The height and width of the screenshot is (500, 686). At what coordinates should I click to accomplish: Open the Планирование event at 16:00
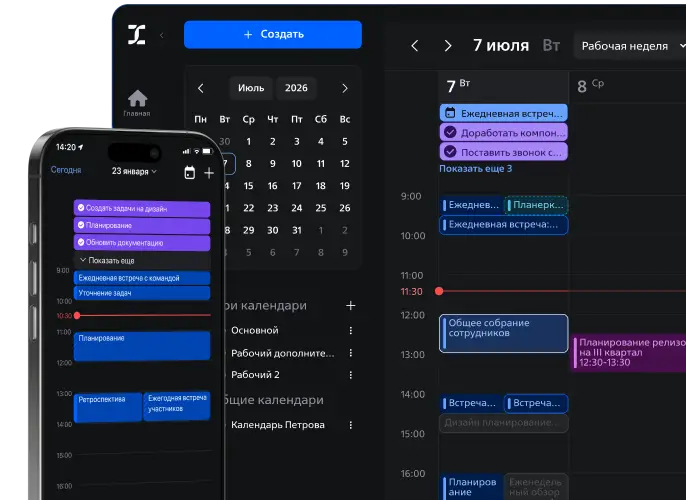471,486
